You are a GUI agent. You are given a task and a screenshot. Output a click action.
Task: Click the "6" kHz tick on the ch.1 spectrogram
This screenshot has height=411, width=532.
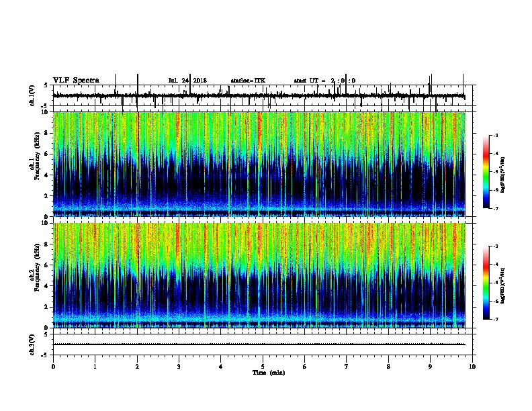pos(47,154)
